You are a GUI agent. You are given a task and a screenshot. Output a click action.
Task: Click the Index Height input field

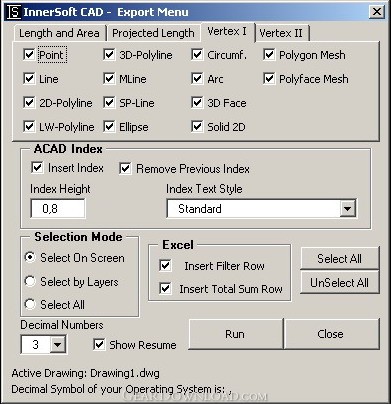point(58,209)
